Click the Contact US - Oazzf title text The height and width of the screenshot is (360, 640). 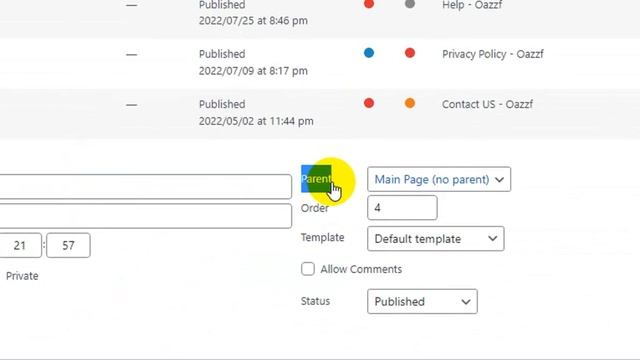[x=487, y=104]
